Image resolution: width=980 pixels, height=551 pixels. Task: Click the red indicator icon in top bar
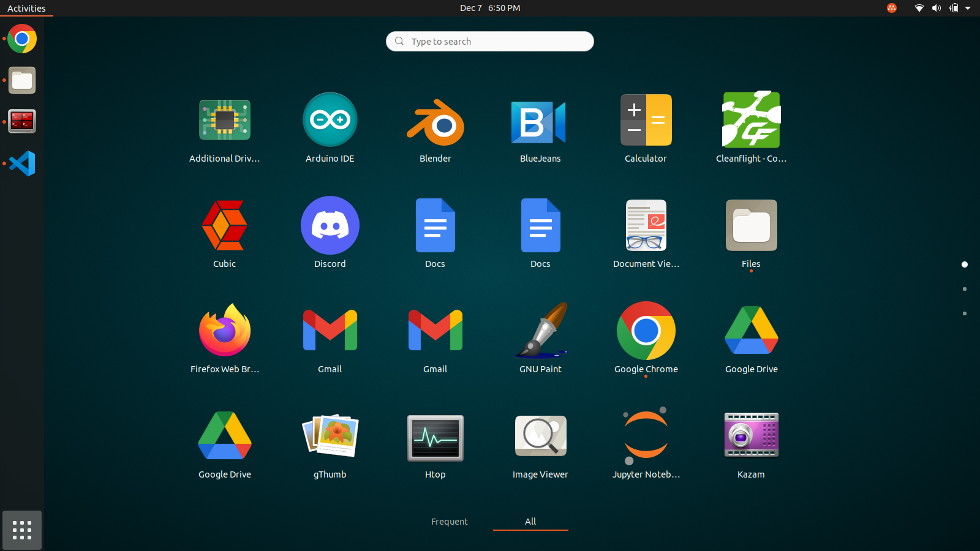pyautogui.click(x=892, y=8)
